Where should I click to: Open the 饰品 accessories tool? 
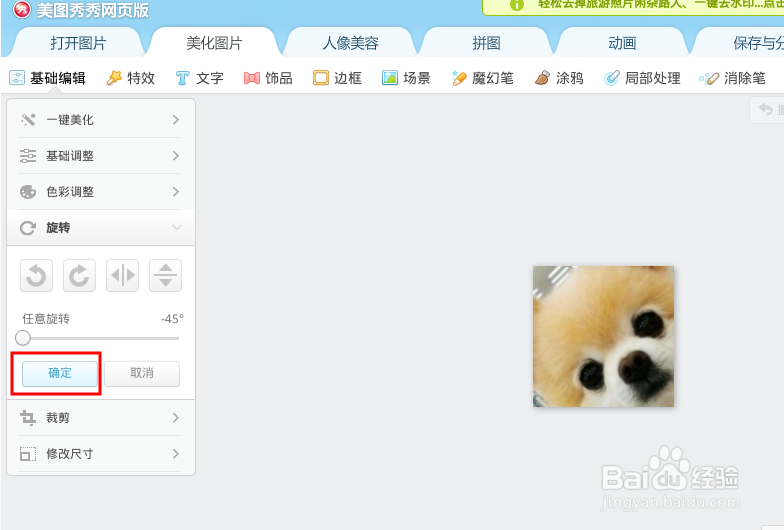pos(268,78)
